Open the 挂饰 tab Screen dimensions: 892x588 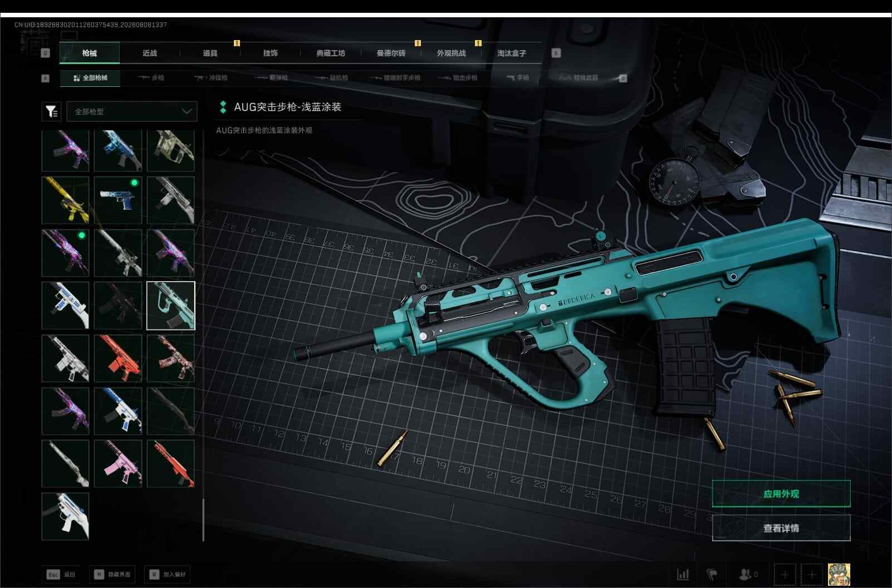[271, 53]
